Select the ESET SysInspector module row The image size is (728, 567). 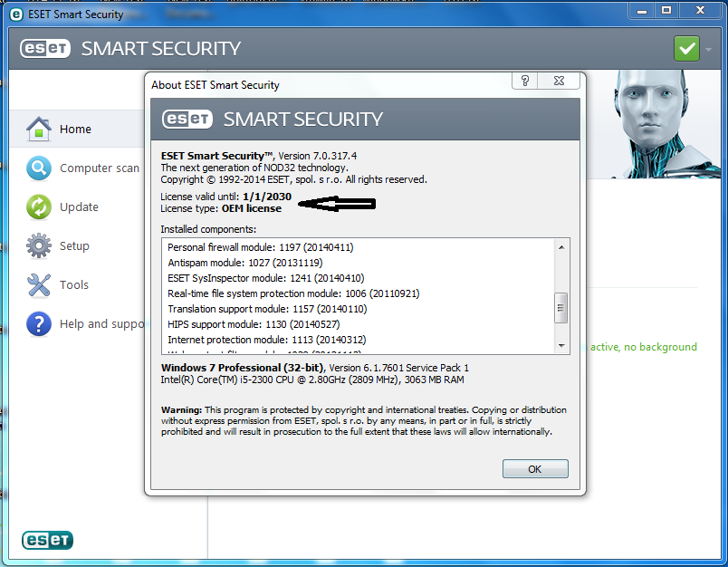266,278
